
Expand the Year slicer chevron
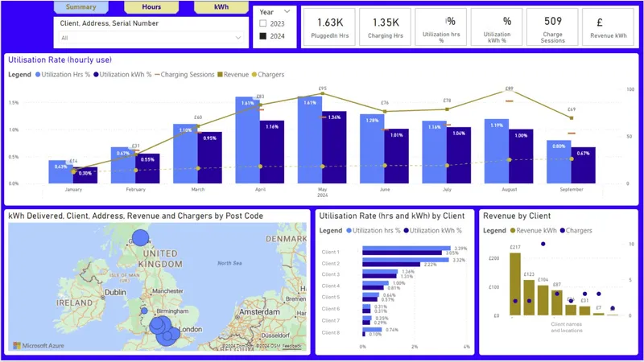pos(287,11)
